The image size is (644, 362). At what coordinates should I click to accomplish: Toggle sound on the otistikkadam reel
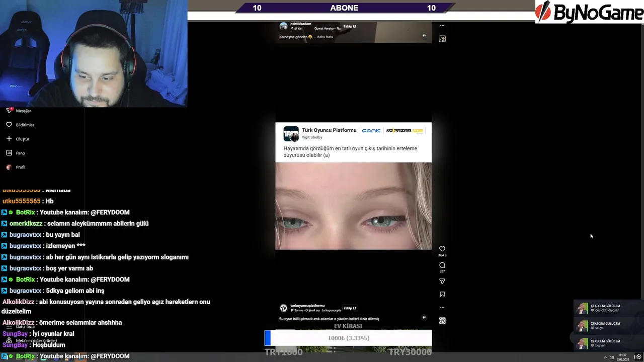(424, 36)
